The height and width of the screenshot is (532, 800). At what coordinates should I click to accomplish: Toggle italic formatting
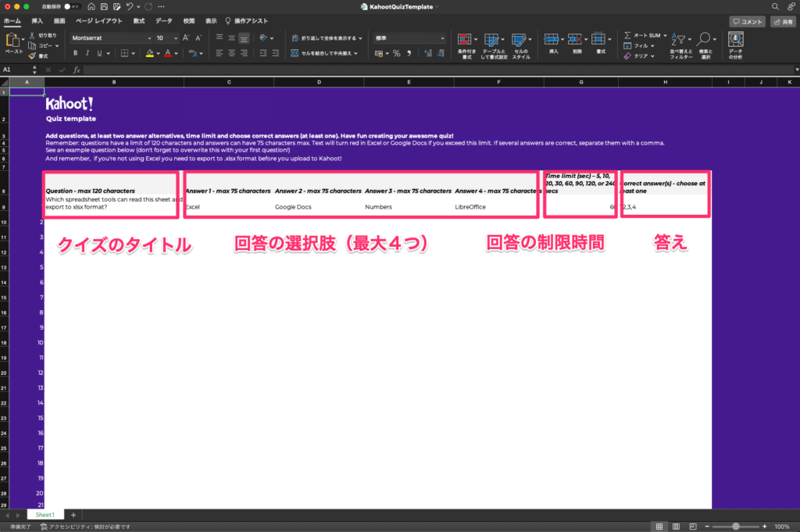[87, 53]
